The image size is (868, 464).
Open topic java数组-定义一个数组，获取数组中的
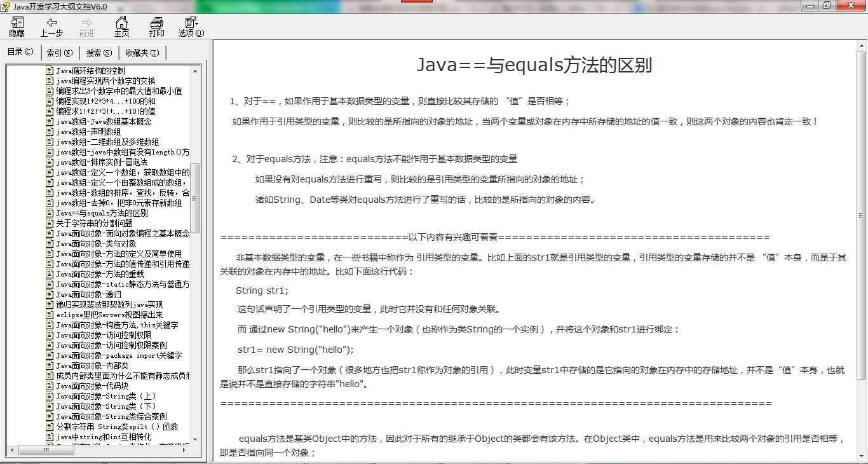click(123, 172)
